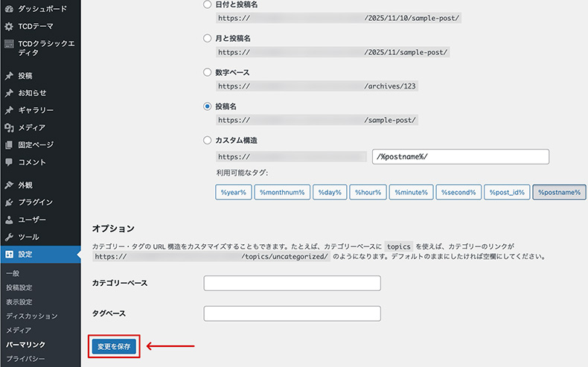
Task: Select the 数字ベース radio button
Action: 207,72
